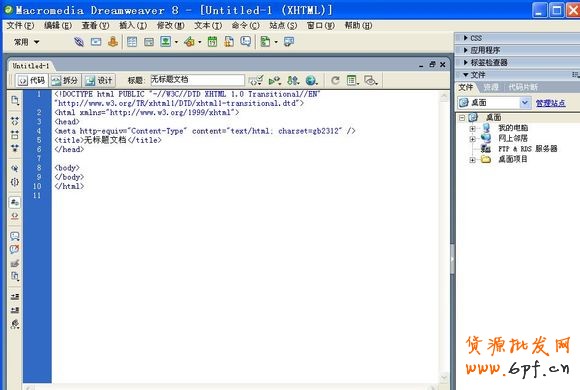580x390 pixels.
Task: Open the 桌面 site dropdown
Action: pos(525,102)
